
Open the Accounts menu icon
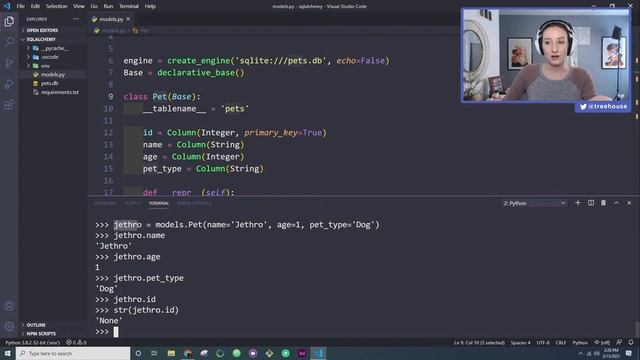9,306
